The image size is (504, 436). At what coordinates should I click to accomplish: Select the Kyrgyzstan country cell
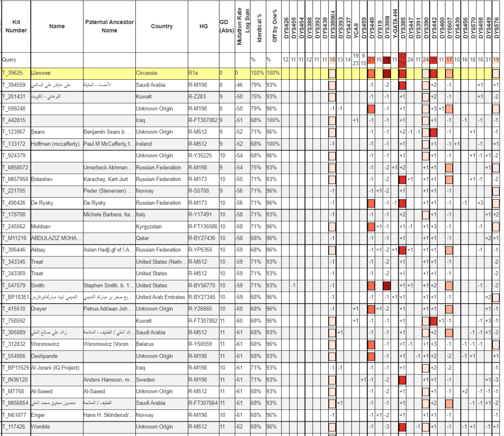click(x=152, y=226)
